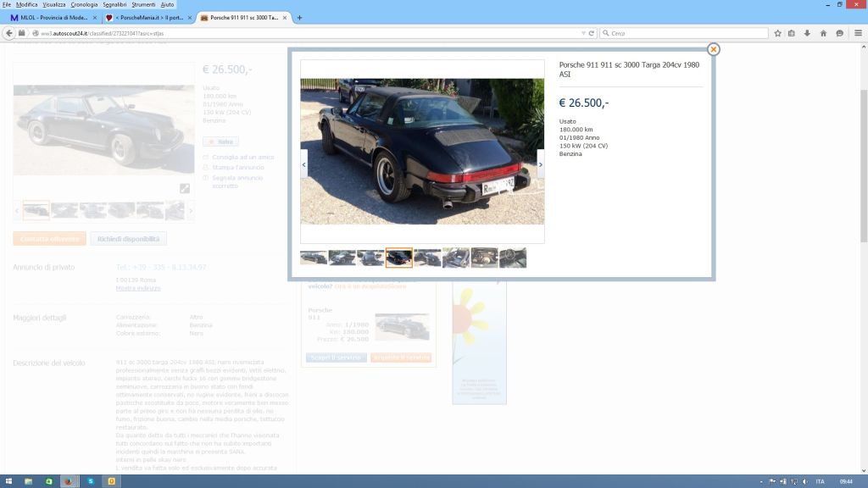
Task: Show previous photo in gallery popup
Action: [x=304, y=164]
